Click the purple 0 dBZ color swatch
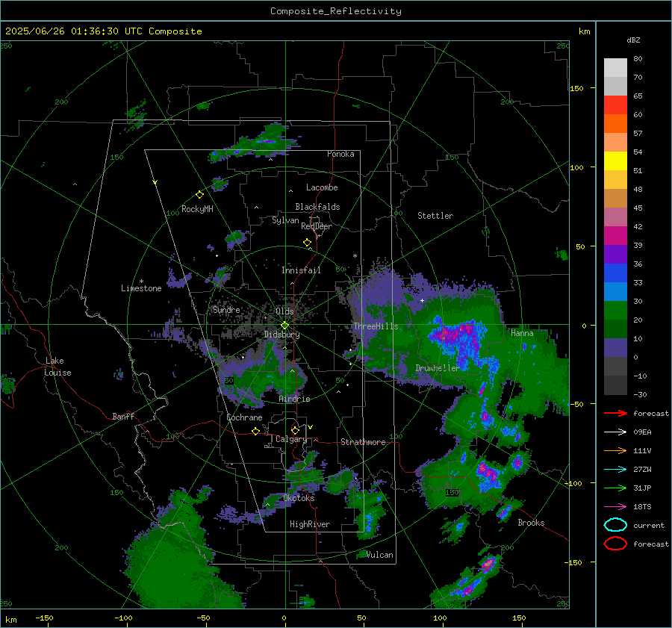The width and height of the screenshot is (672, 628). pyautogui.click(x=615, y=348)
